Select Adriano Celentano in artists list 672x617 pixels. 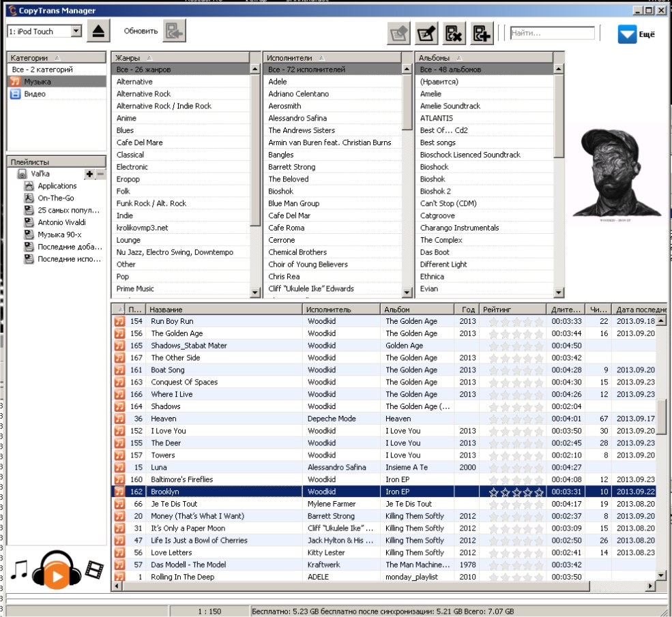pyautogui.click(x=298, y=94)
